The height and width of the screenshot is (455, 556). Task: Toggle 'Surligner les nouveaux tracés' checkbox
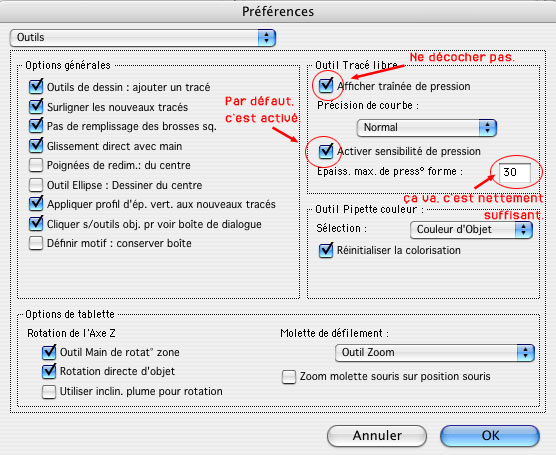(x=36, y=106)
